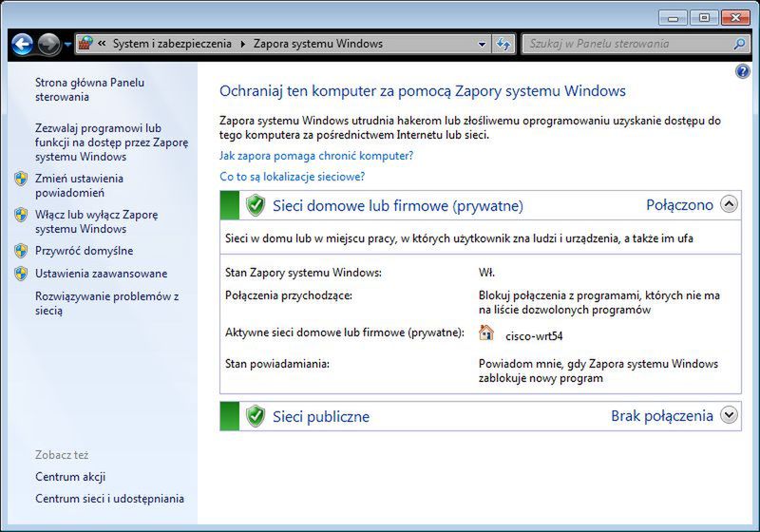
Task: Open Zmień ustawienia powiadomień
Action: tap(79, 185)
